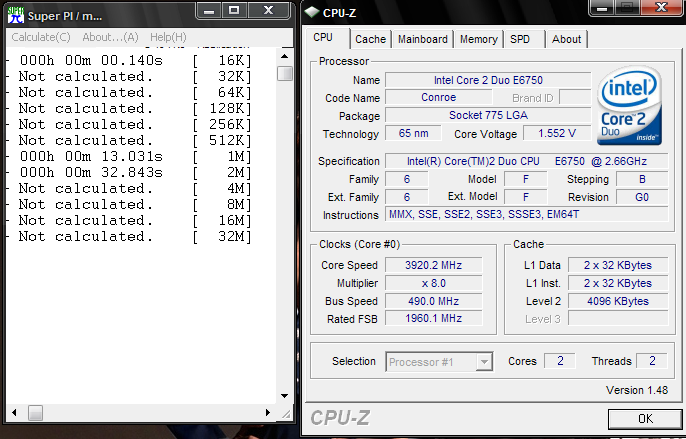Click the CPU-Z diamond icon in title bar

pos(312,13)
